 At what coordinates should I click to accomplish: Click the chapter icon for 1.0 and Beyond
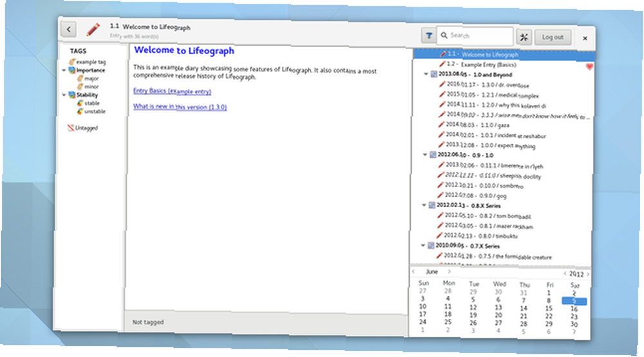pyautogui.click(x=433, y=74)
